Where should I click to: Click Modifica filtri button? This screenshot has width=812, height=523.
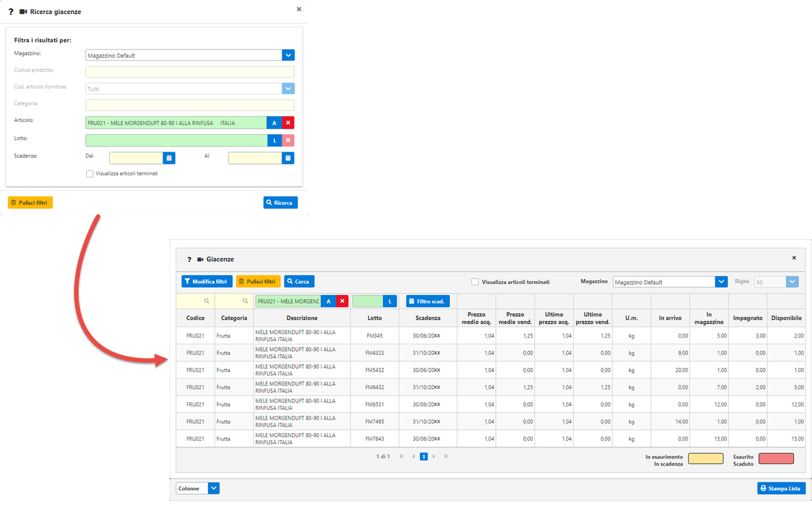[x=207, y=282]
